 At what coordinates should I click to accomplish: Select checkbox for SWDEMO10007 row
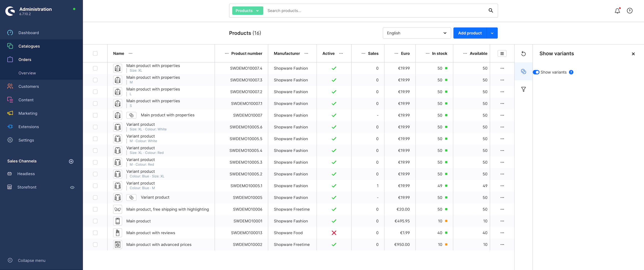95,115
